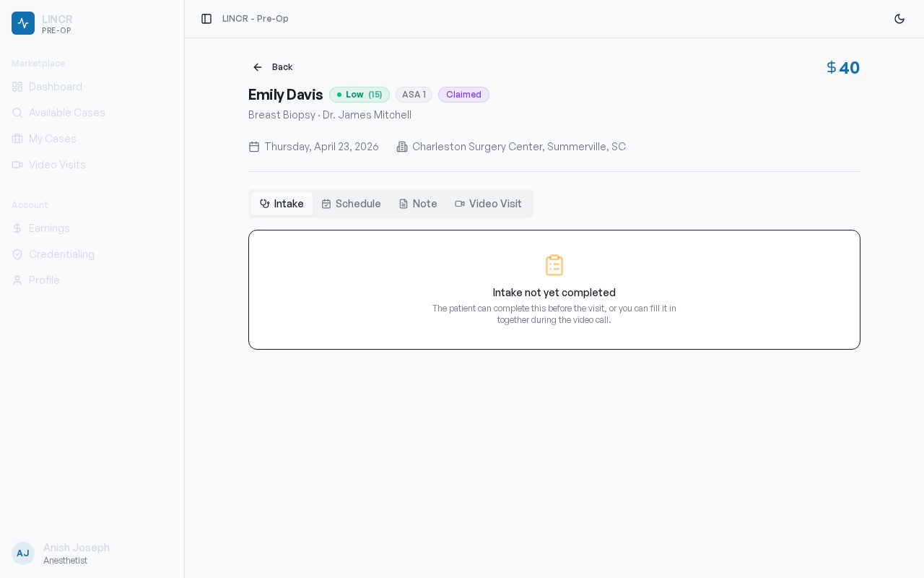
Task: Switch to the Schedule tab
Action: click(x=351, y=204)
